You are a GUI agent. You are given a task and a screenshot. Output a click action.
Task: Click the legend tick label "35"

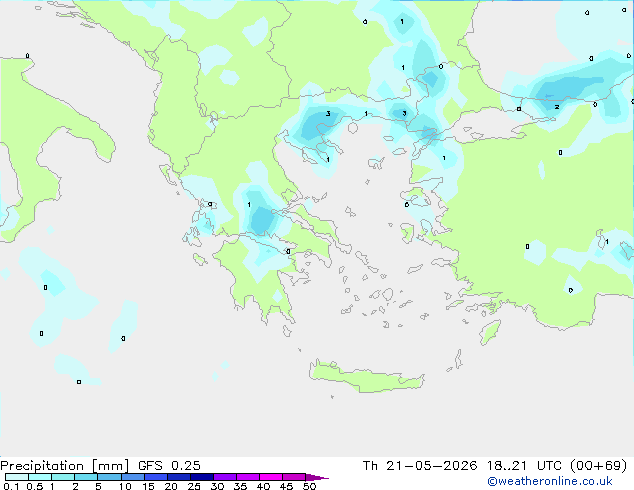(x=240, y=486)
